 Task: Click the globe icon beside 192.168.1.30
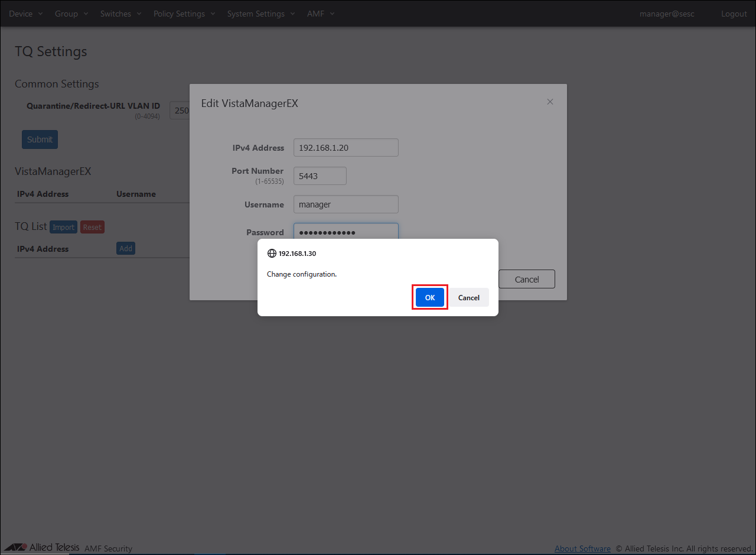(x=272, y=253)
